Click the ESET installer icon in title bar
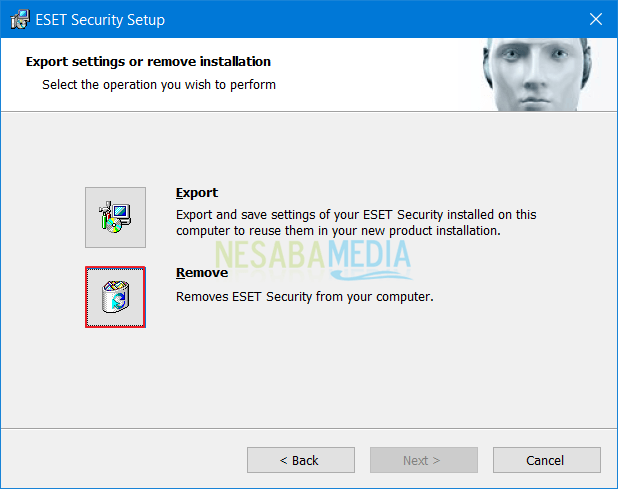Image resolution: width=618 pixels, height=489 pixels. click(x=20, y=19)
